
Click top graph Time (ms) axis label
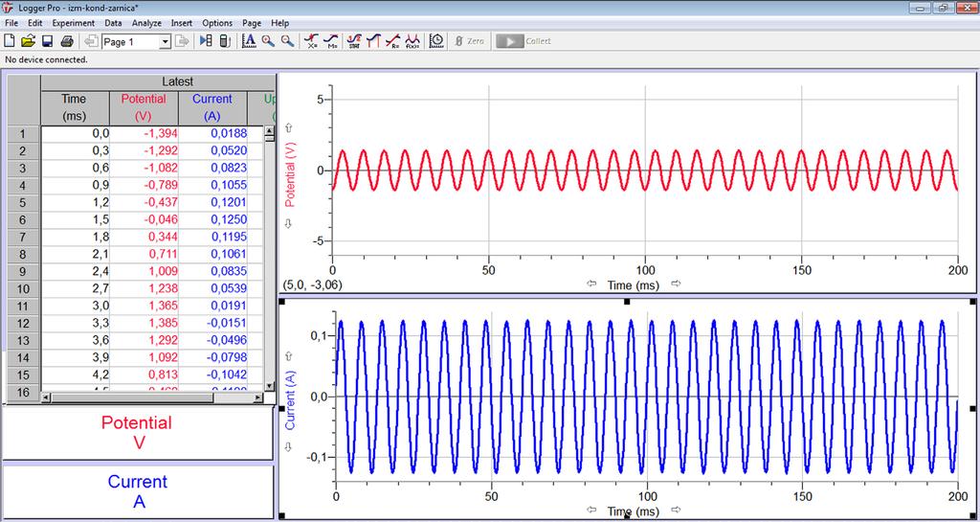(634, 284)
